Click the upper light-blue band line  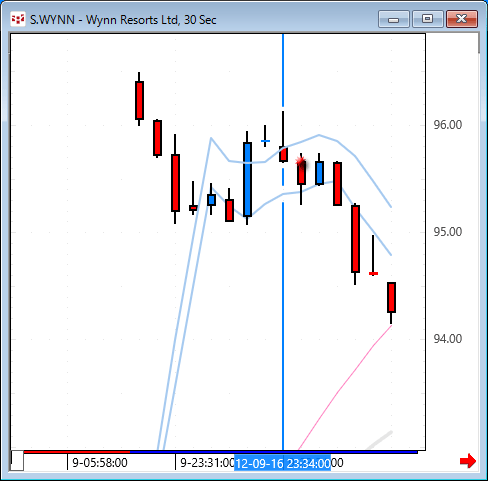319,135
